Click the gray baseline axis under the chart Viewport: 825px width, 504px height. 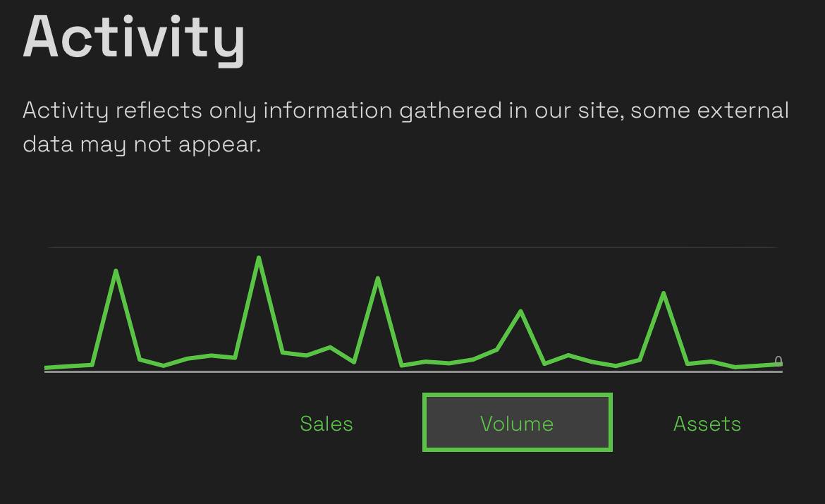413,371
